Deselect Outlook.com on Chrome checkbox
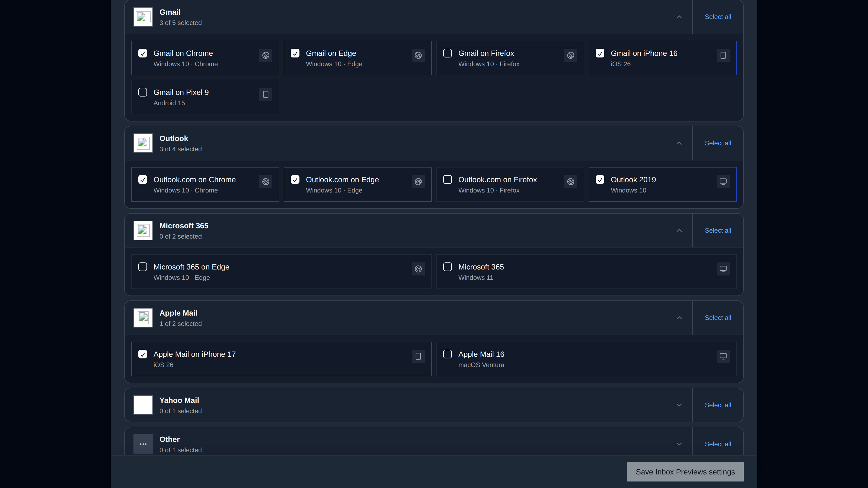868x488 pixels. pos(142,179)
